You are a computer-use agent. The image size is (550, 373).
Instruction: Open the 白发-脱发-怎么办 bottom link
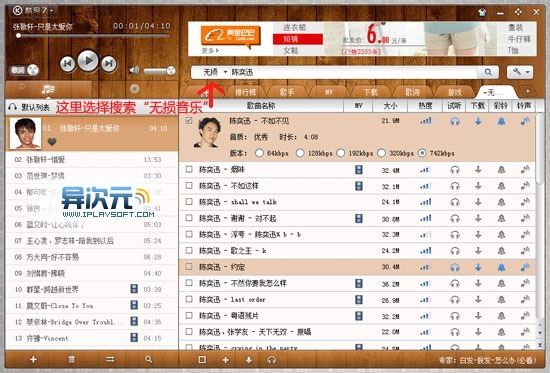488,360
